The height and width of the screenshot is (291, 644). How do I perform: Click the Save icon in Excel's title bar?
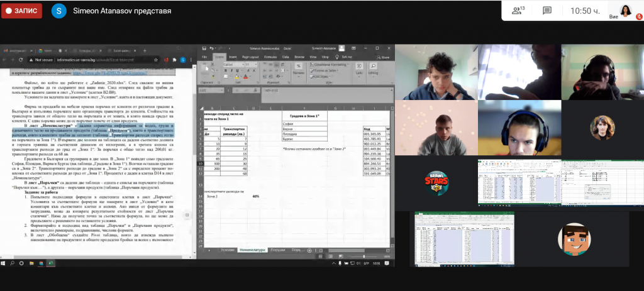204,48
